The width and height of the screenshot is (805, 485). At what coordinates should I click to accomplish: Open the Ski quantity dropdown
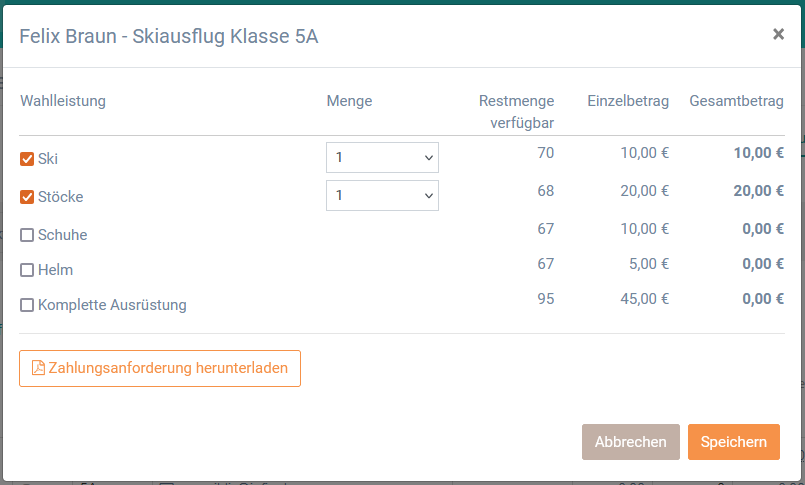click(x=382, y=158)
